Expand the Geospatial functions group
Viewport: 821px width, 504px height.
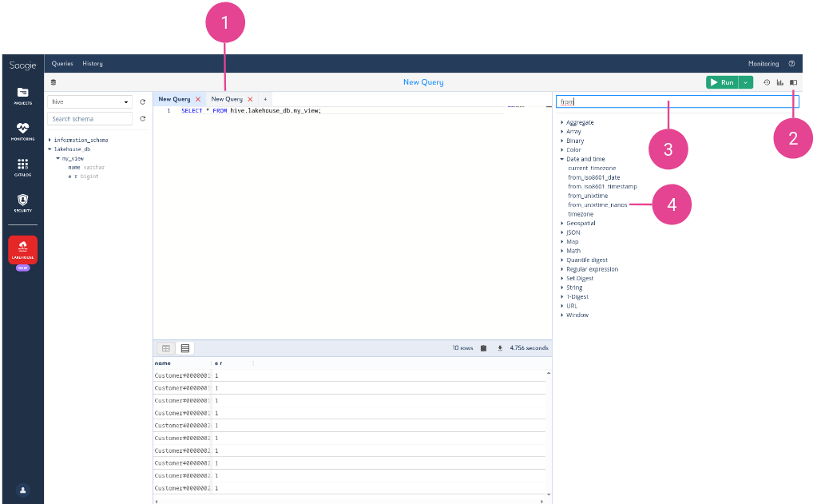point(561,223)
